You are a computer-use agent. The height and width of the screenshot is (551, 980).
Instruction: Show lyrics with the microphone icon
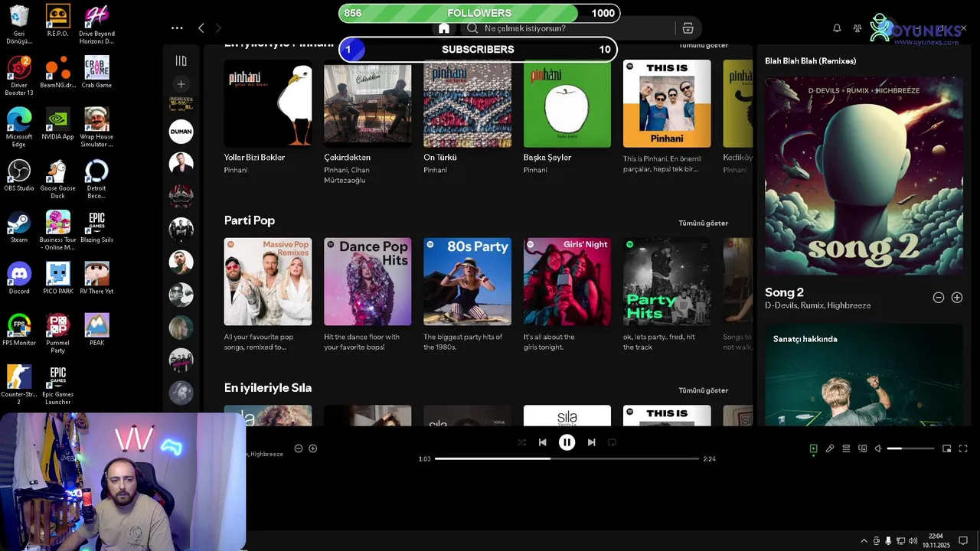coord(829,449)
